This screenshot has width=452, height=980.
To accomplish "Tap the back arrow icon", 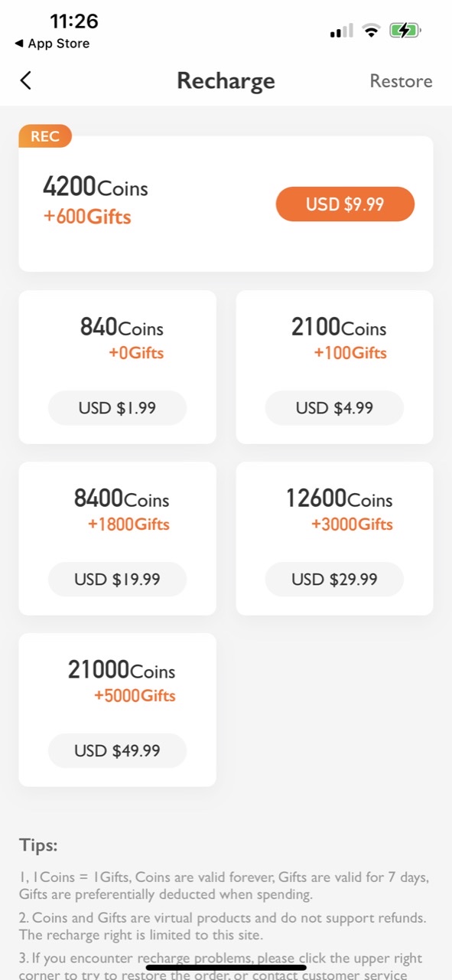I will (x=26, y=80).
